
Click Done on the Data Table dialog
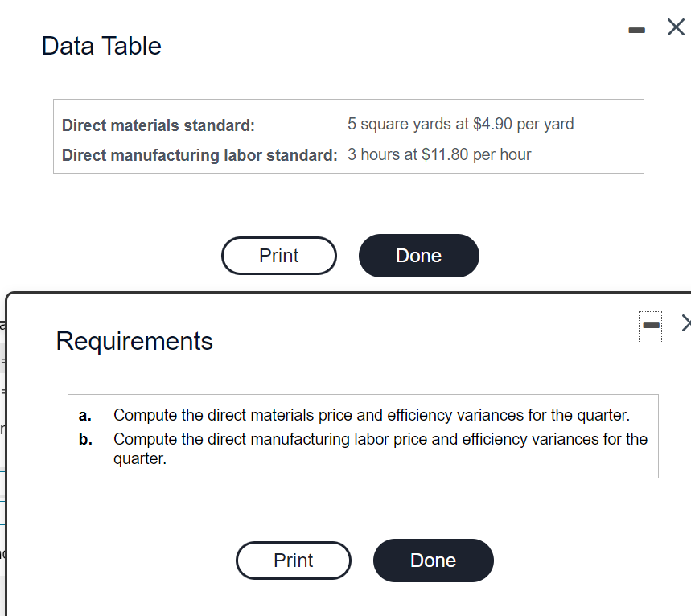pos(418,255)
